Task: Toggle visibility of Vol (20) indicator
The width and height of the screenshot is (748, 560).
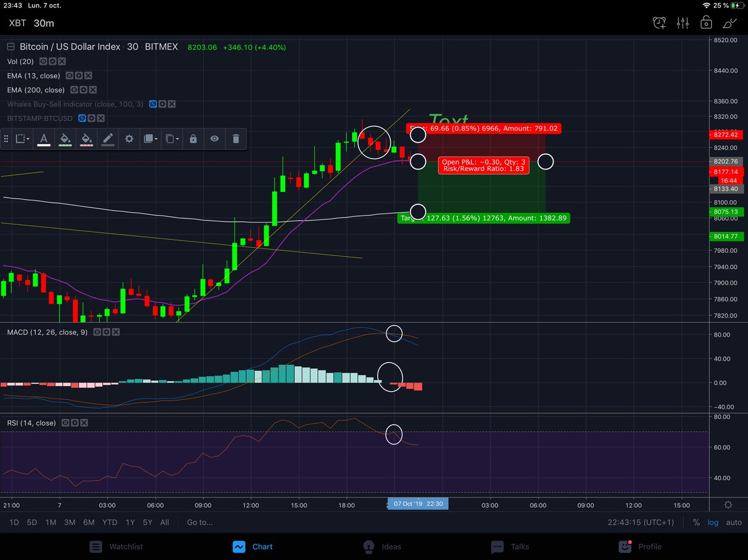Action: click(44, 62)
